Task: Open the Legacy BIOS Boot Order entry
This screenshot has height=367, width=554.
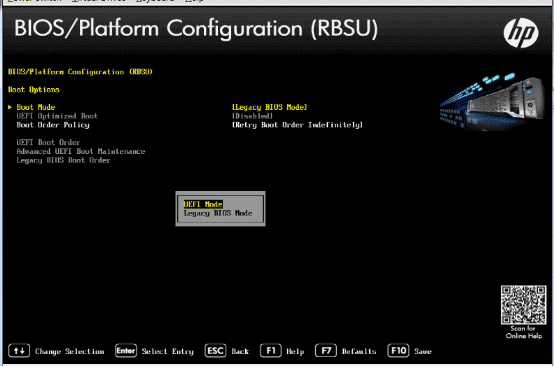Action: pos(63,160)
